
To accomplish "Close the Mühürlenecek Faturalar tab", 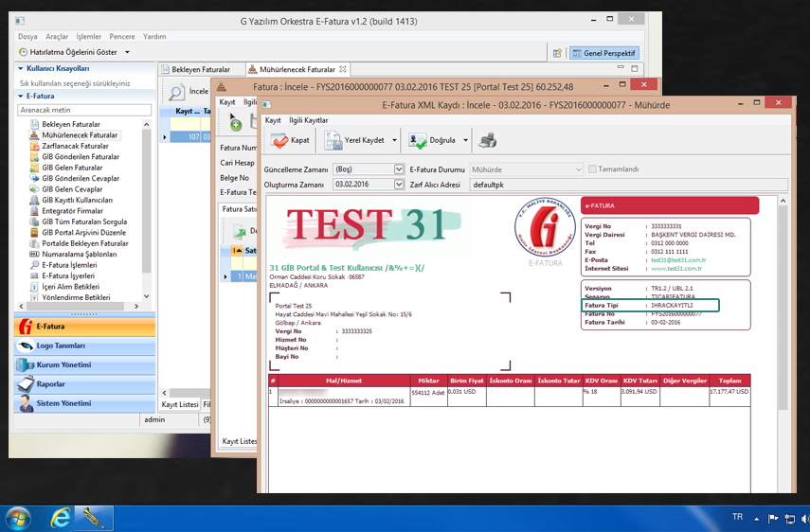I will pos(343,68).
